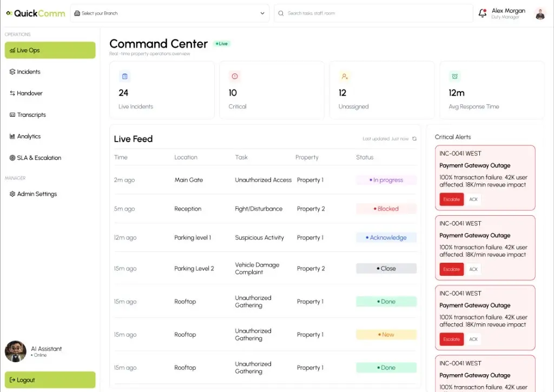Screen dimensions: 554x392
Task: Click the Transcripts icon
Action: click(x=12, y=115)
